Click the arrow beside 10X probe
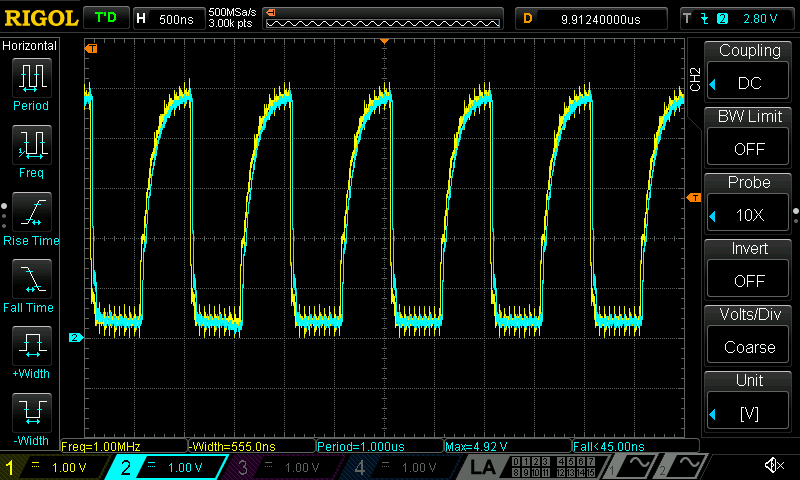Viewport: 800px width, 480px height. [713, 216]
